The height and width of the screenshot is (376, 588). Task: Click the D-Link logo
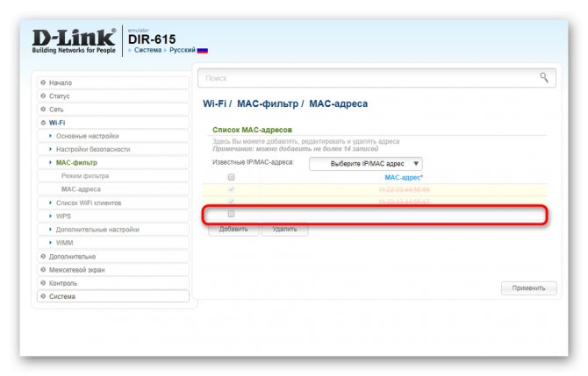74,41
